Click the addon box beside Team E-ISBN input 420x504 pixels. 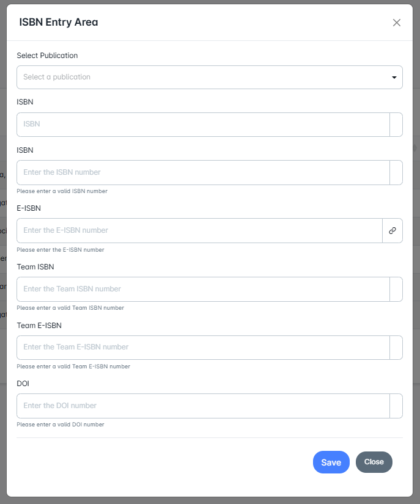click(x=396, y=347)
